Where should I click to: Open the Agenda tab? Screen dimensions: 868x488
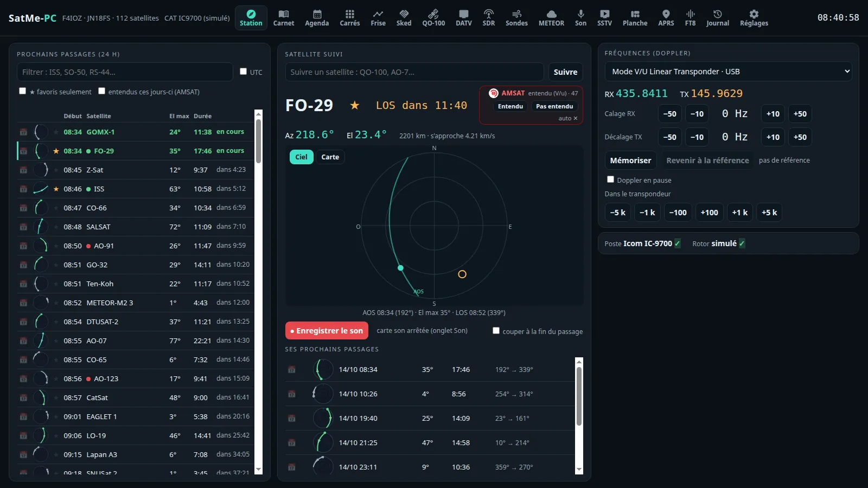coord(317,18)
